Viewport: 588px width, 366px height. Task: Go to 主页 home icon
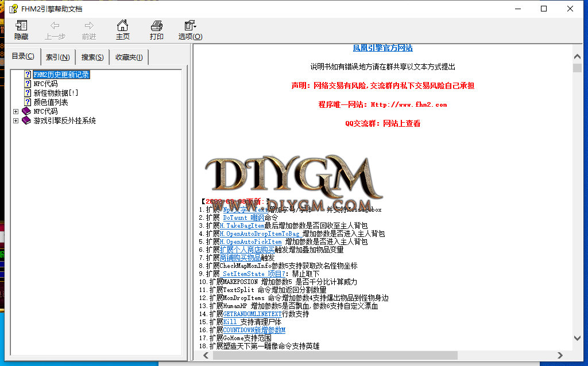click(122, 25)
